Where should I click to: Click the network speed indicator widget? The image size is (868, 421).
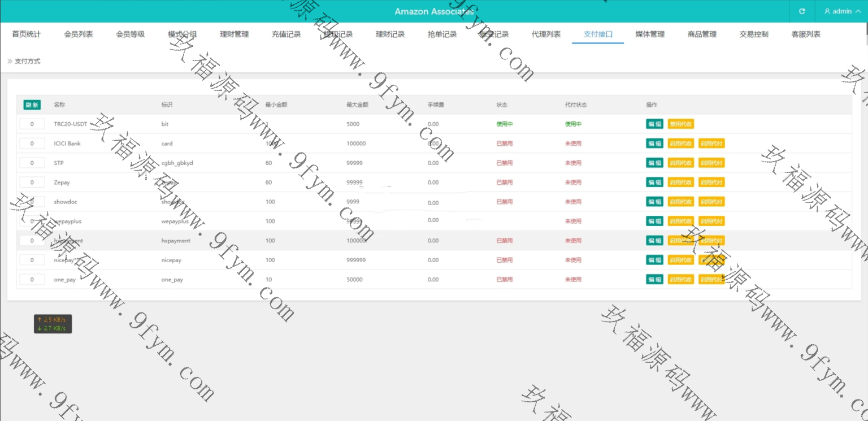[x=53, y=324]
